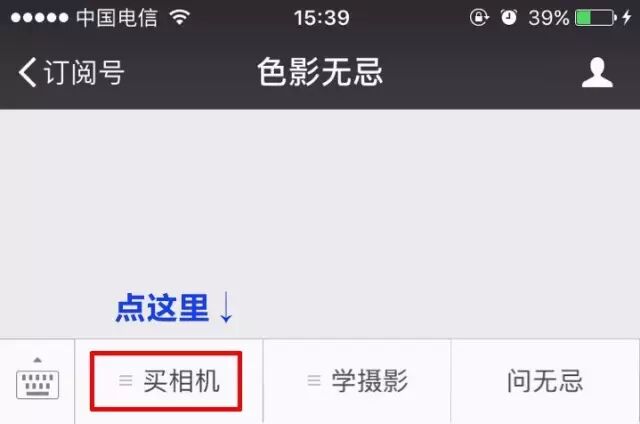Tap the Wi-Fi signal status icon
Image resolution: width=640 pixels, height=424 pixels.
180,17
